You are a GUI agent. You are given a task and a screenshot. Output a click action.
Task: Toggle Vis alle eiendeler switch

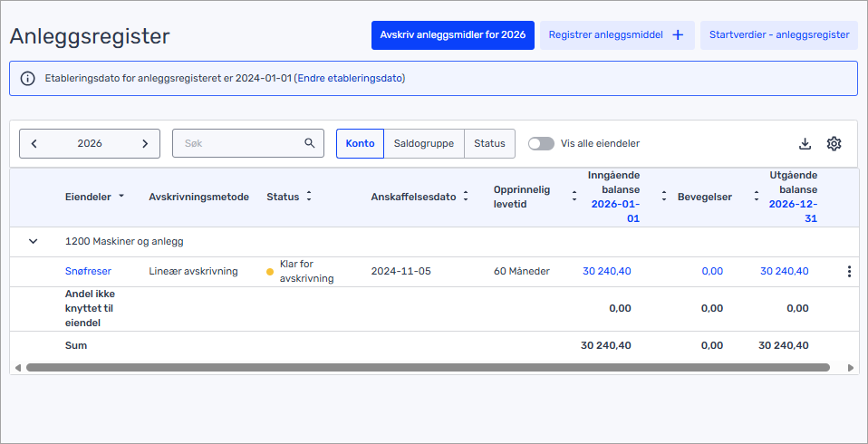coord(541,143)
